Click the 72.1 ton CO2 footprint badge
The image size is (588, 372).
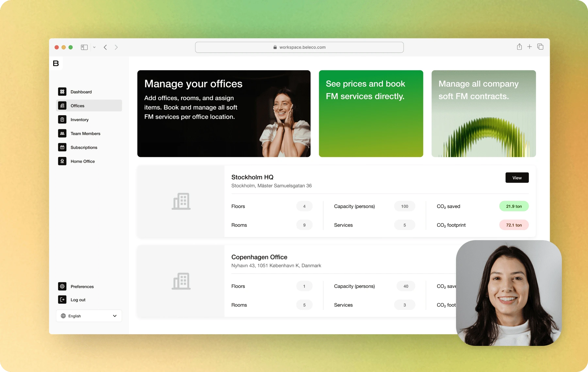[514, 225]
